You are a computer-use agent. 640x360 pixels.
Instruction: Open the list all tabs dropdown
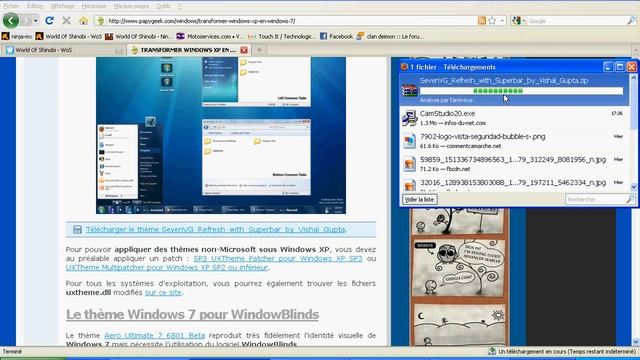[x=636, y=50]
